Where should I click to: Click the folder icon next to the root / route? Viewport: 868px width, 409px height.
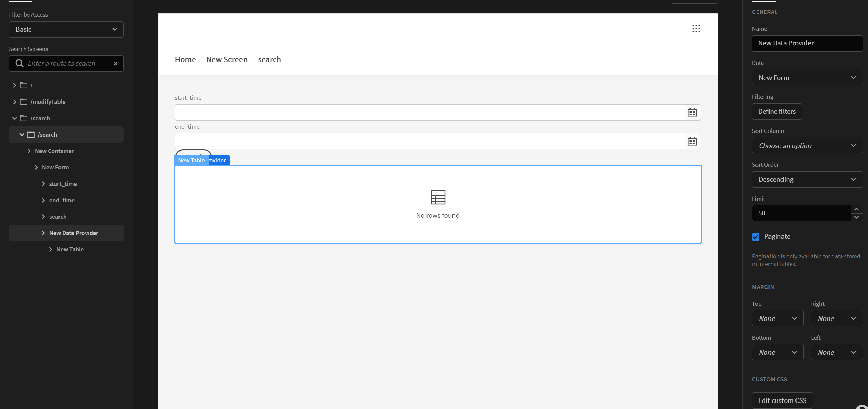click(23, 85)
